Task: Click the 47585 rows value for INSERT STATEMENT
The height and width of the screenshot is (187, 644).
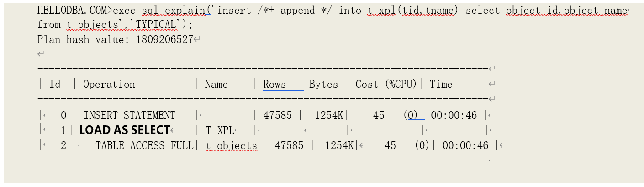Action: click(277, 115)
